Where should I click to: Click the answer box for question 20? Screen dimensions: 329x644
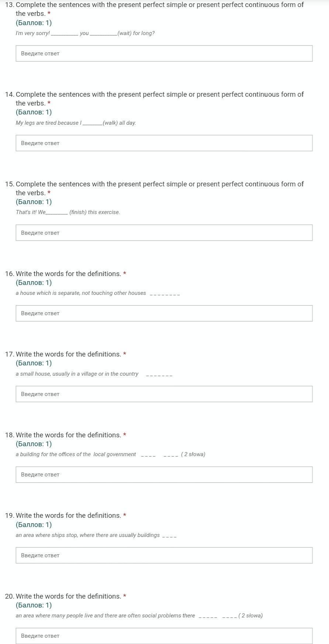pyautogui.click(x=164, y=636)
